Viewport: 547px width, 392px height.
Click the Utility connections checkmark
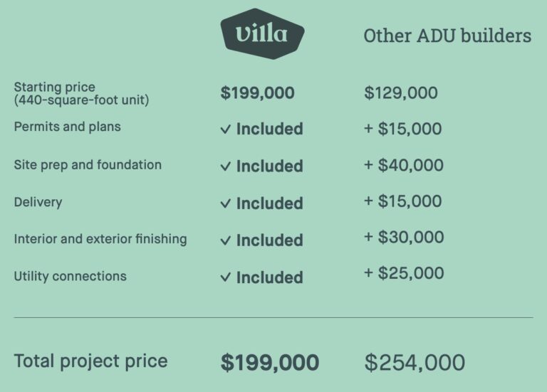(x=225, y=277)
